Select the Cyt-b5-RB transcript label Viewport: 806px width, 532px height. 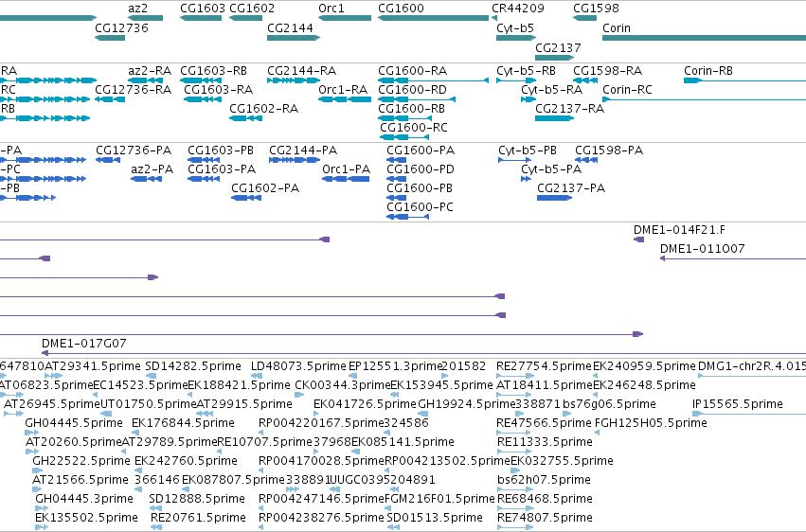click(x=526, y=70)
